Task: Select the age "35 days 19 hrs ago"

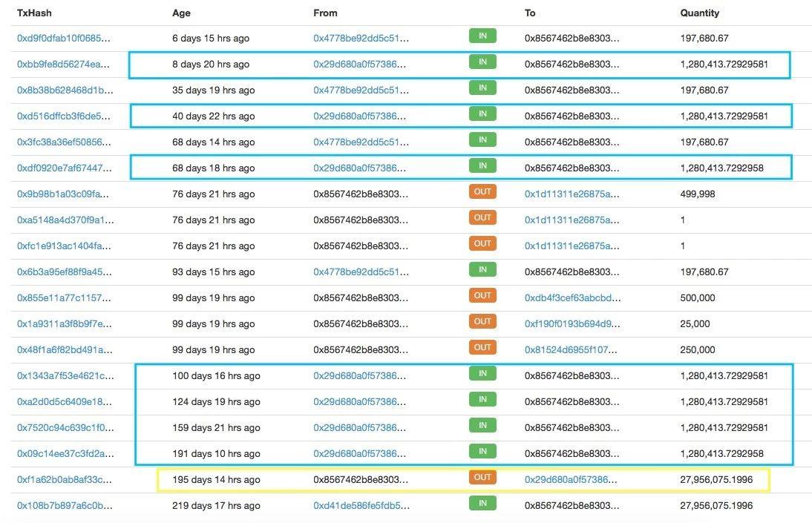Action: [x=213, y=90]
